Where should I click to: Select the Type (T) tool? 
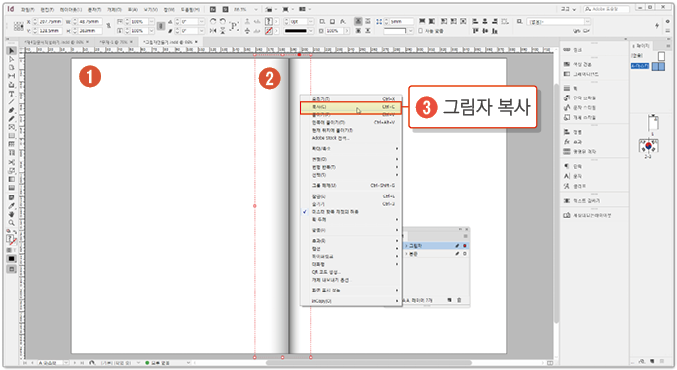tap(12, 94)
